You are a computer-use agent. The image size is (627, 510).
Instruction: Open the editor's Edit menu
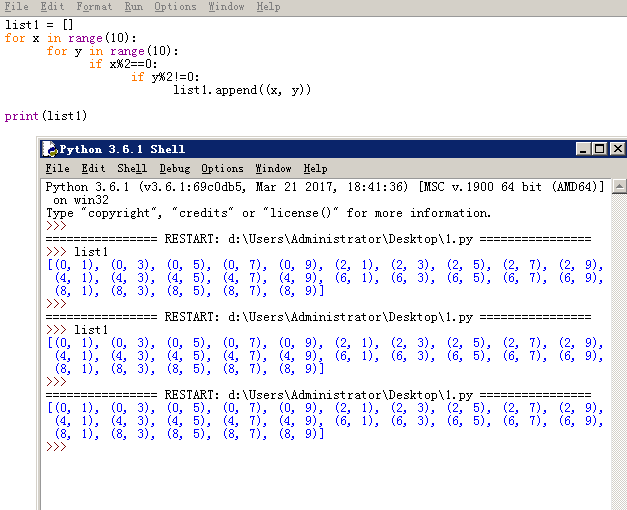point(52,7)
